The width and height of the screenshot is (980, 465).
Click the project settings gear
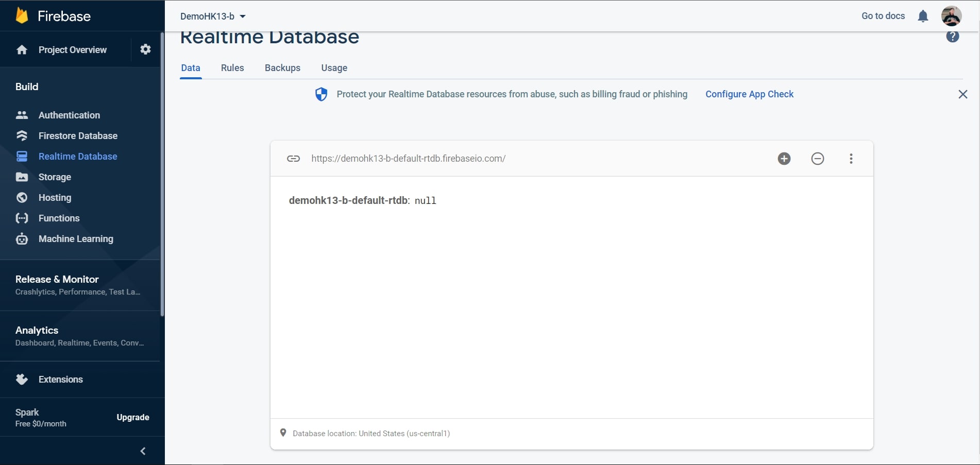click(145, 49)
